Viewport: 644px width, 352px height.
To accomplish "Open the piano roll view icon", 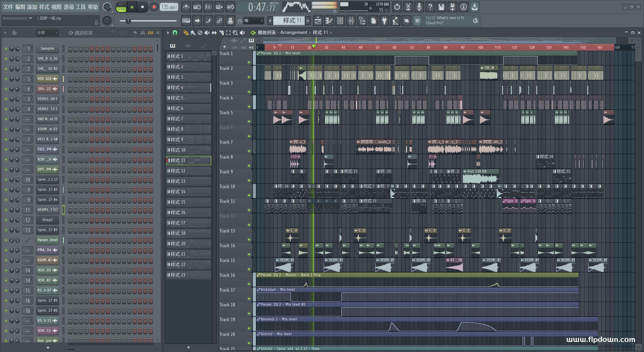I will pyautogui.click(x=329, y=21).
